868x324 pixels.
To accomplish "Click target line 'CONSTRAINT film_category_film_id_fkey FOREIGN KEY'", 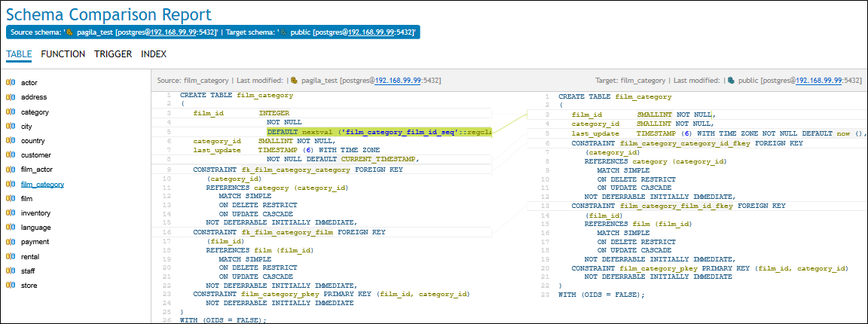I will 679,206.
